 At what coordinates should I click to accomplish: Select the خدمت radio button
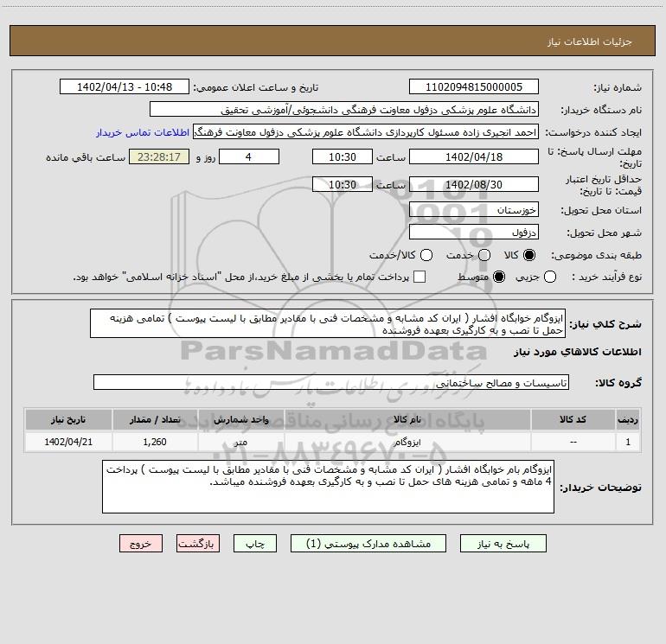tap(484, 255)
